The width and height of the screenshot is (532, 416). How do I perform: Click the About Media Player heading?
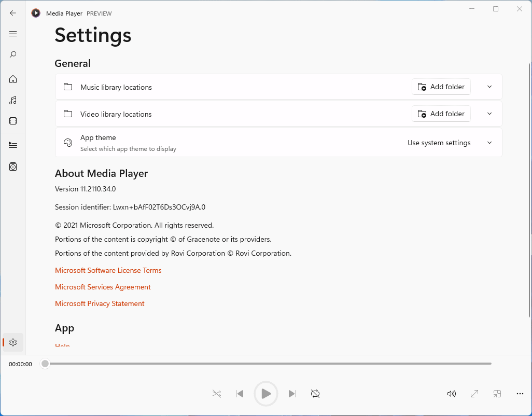tap(102, 173)
